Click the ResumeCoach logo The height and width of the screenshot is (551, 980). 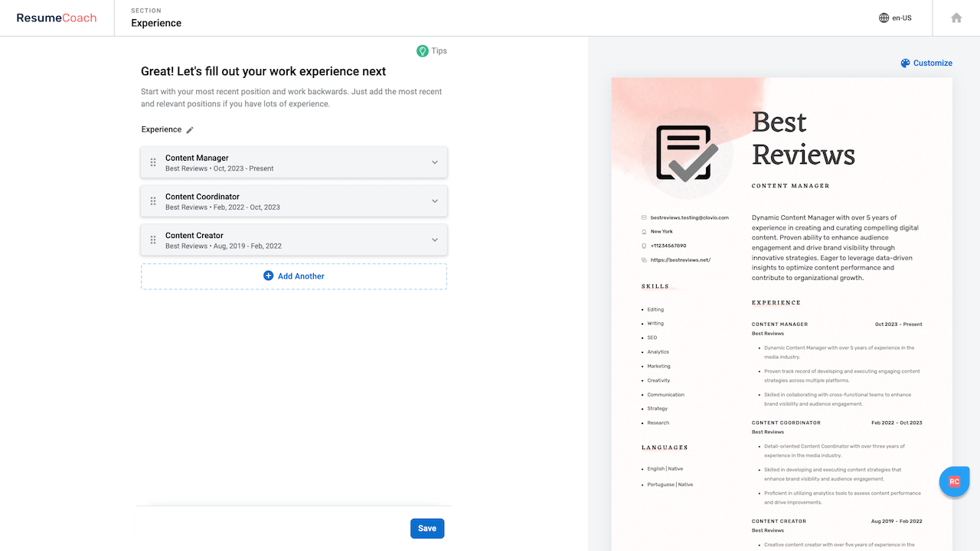(55, 17)
